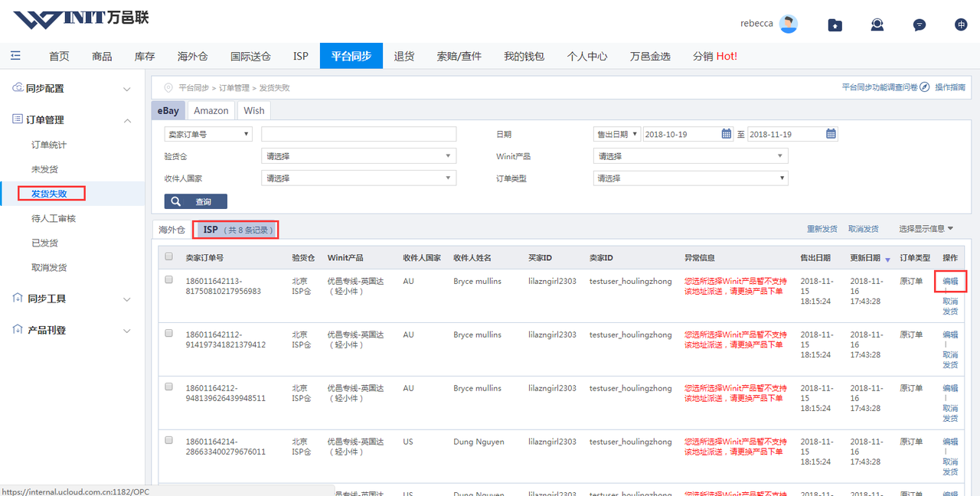This screenshot has height=496, width=980.
Task: Click 取消发货 for order 18601164212-948139626439948511
Action: pos(950,414)
